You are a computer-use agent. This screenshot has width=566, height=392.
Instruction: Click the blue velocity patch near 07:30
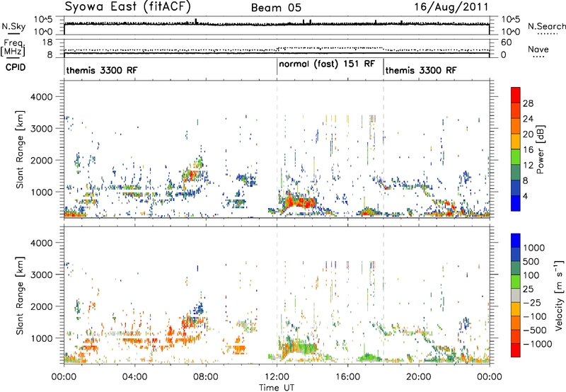[x=198, y=309]
